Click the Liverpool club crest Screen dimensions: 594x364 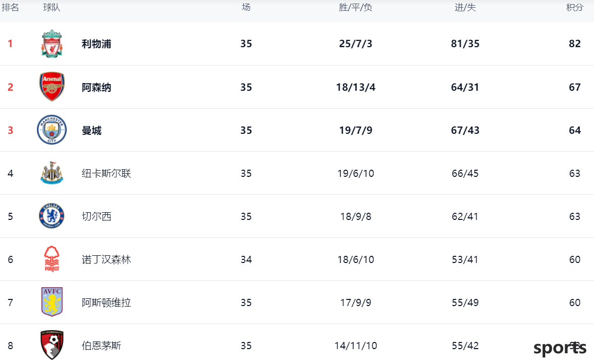tap(52, 44)
